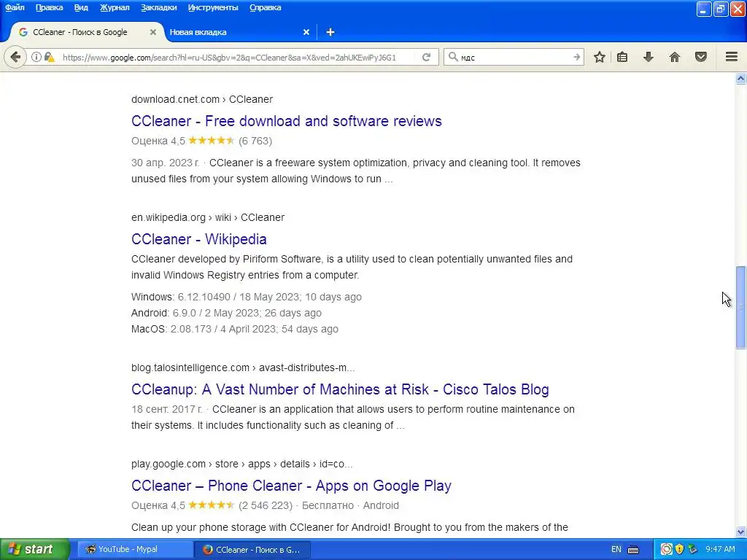Click the Оценка 4,5 (6 763) rating line
This screenshot has width=747, height=560.
[x=201, y=141]
